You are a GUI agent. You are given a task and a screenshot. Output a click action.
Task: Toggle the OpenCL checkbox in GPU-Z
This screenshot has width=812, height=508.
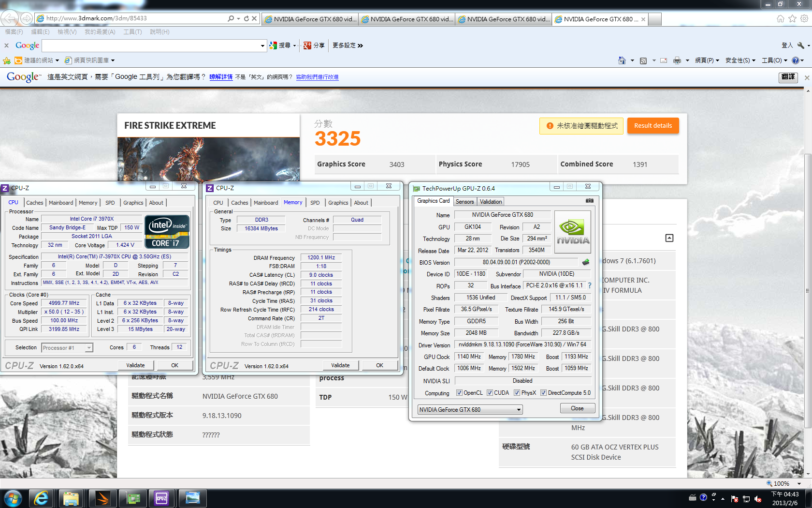tap(459, 393)
